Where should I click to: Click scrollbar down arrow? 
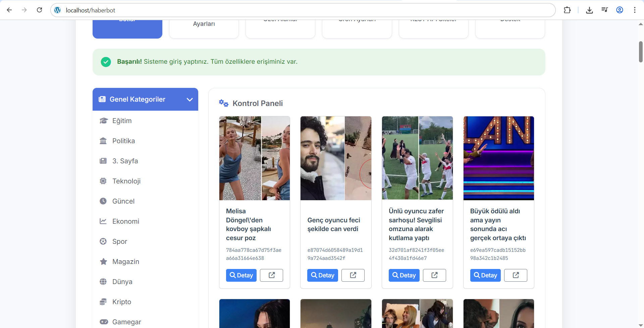click(x=641, y=325)
